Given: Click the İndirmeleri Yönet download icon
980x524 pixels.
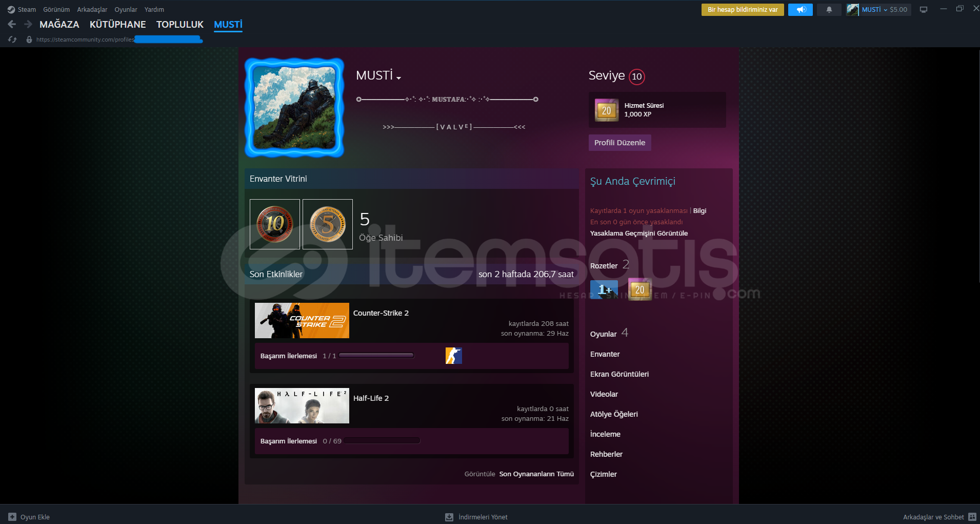Looking at the screenshot, I should point(449,517).
